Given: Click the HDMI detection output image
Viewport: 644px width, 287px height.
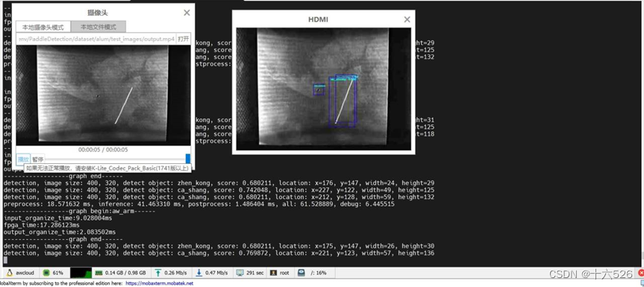Looking at the screenshot, I should (x=324, y=89).
